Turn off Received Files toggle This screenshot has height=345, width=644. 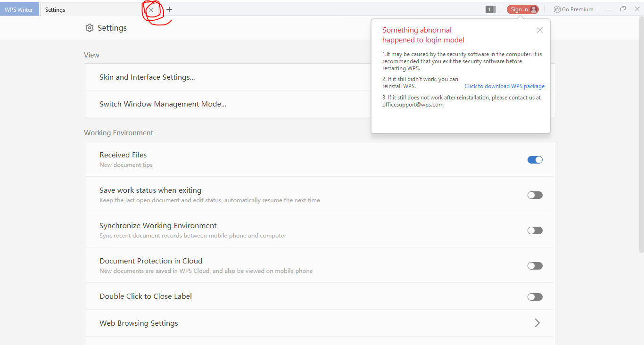click(x=535, y=160)
